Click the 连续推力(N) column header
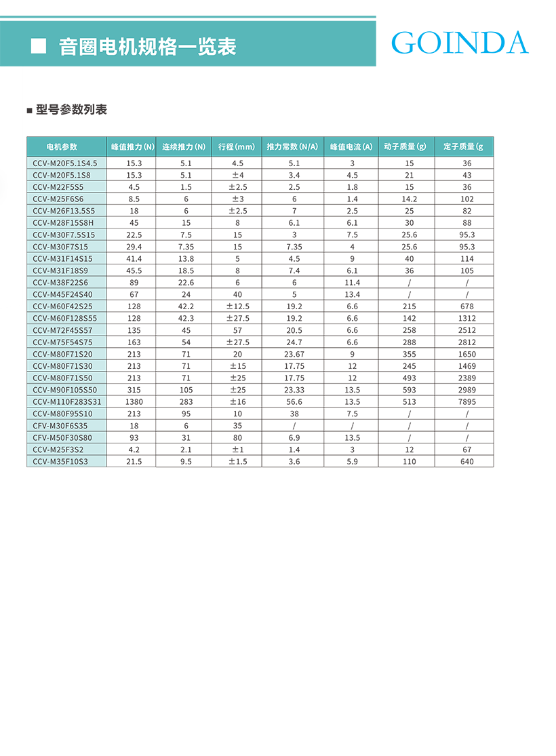This screenshot has width=556, height=756. coord(184,146)
